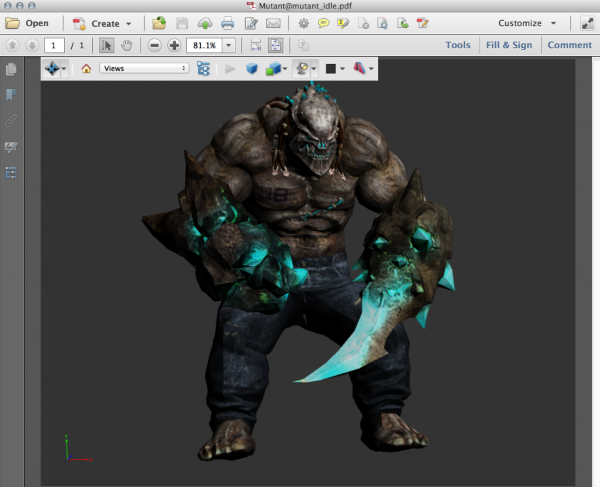
Task: Toggle the 3D Model Tree
Action: (x=203, y=68)
